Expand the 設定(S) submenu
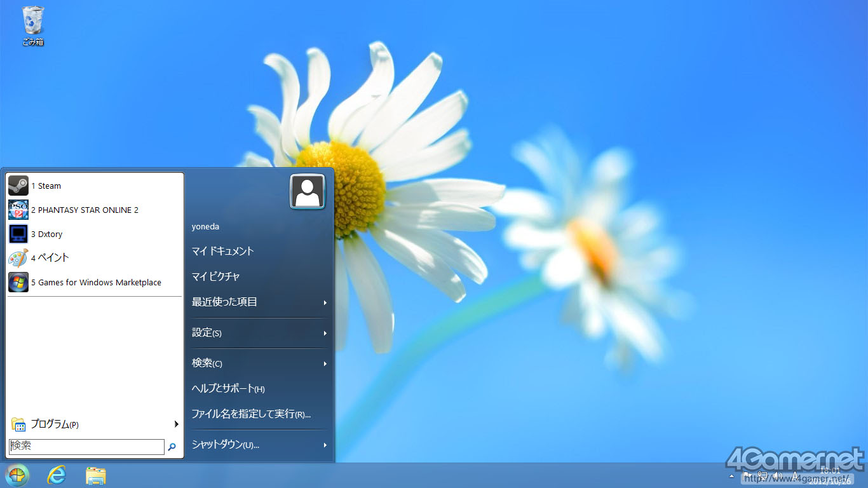Image resolution: width=868 pixels, height=488 pixels. (259, 333)
